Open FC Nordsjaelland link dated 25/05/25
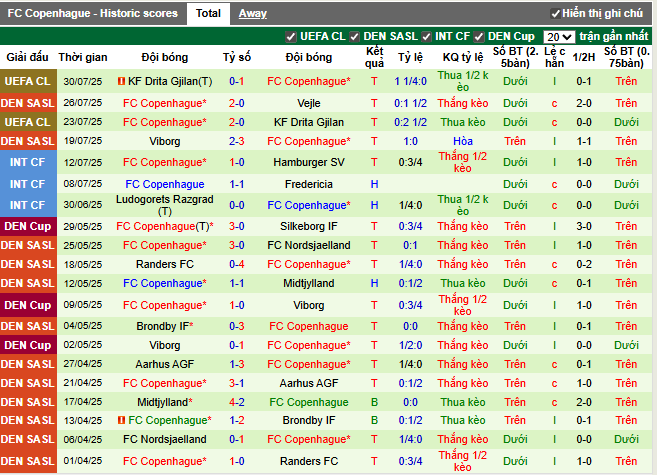The image size is (657, 475). (x=309, y=245)
